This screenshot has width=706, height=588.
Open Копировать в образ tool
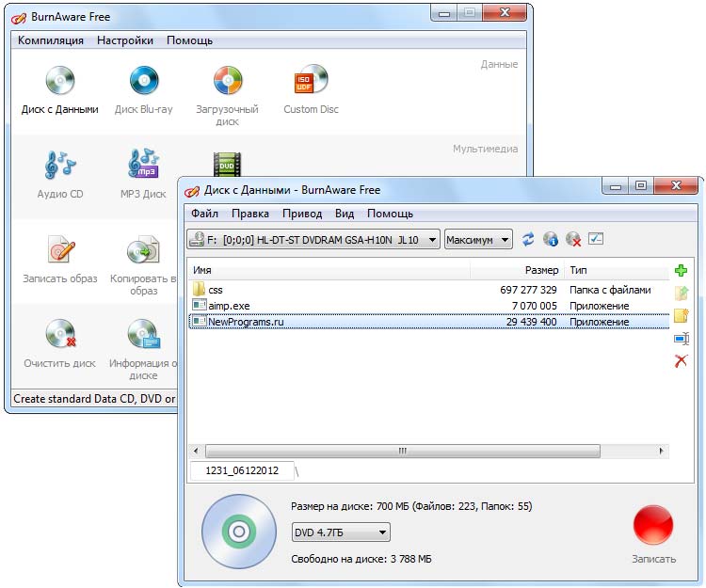tap(143, 265)
